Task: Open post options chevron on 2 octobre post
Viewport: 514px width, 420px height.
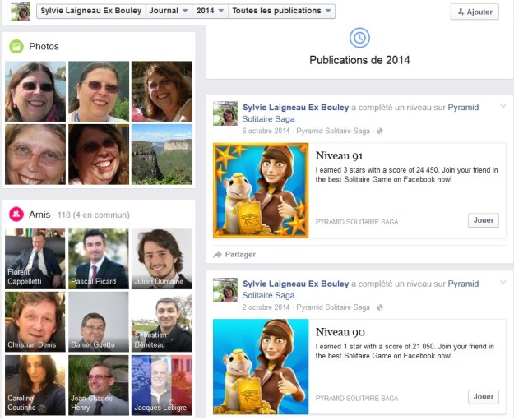Action: pos(502,282)
